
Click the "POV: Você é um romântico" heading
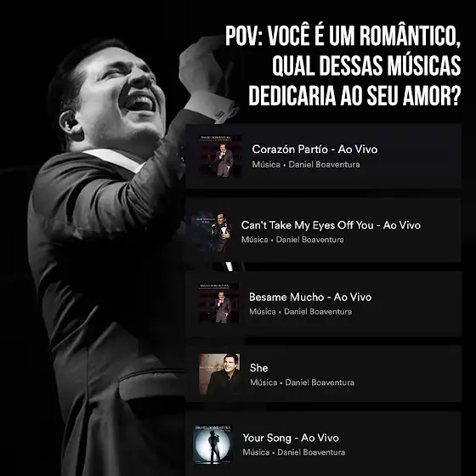[x=343, y=36]
